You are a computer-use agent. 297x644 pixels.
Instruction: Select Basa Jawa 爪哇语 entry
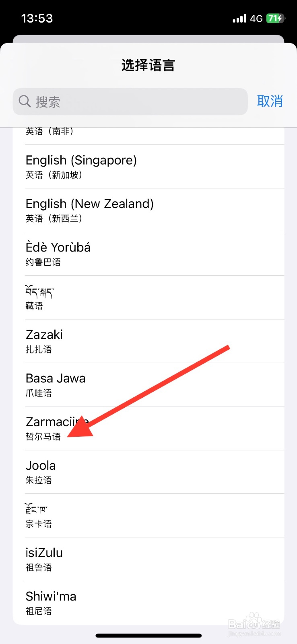point(148,385)
